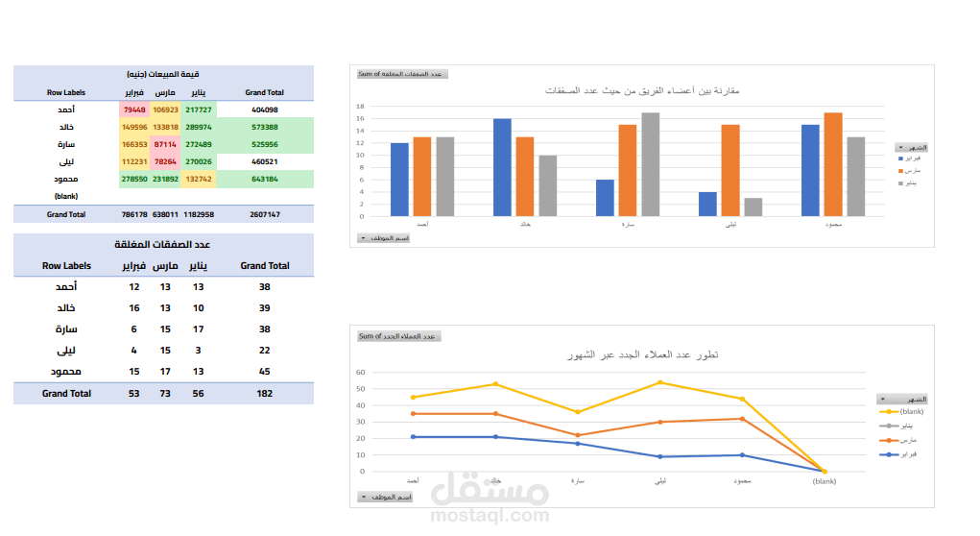Select the ليلى Grand Total value 22
This screenshot has height=536, width=980.
click(x=264, y=351)
